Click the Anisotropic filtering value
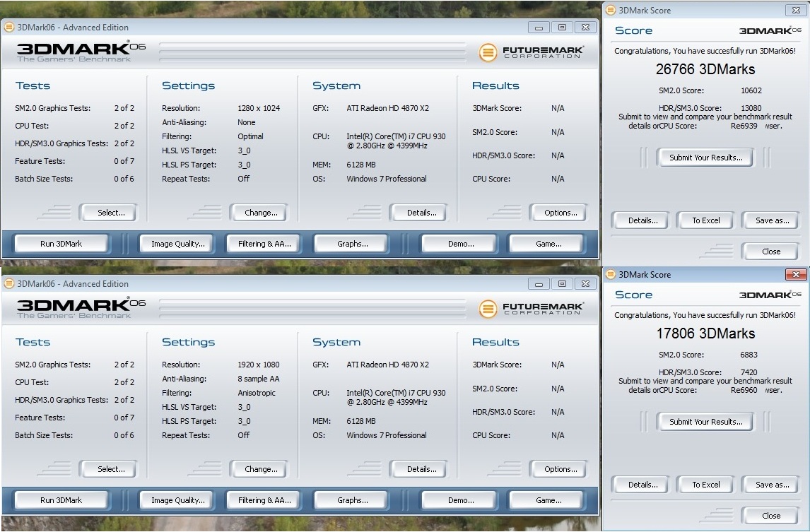 257,393
